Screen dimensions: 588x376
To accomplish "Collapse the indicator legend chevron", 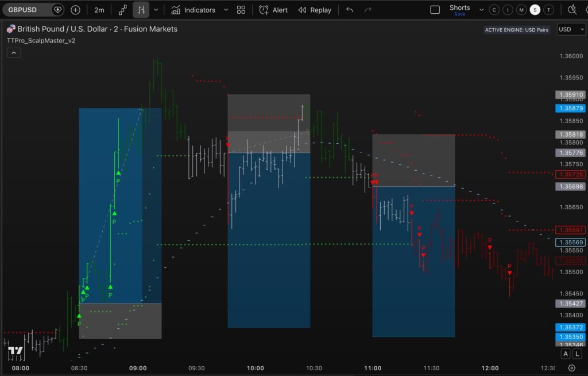I will coord(14,53).
